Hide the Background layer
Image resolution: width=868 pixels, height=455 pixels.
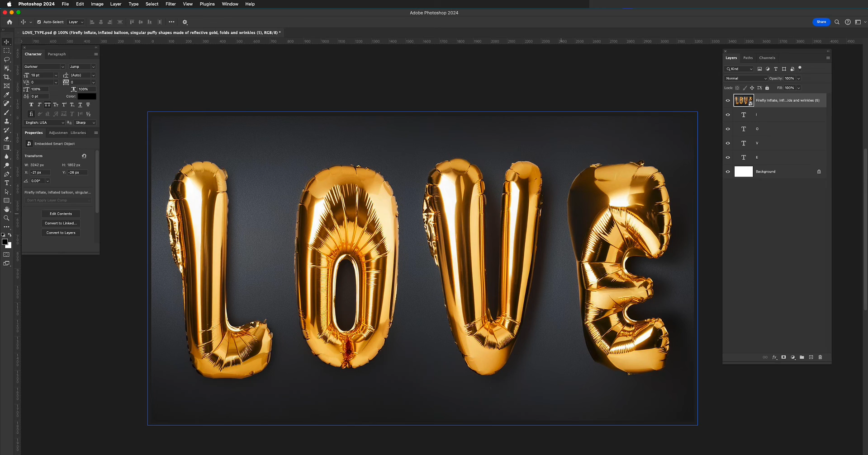point(728,172)
